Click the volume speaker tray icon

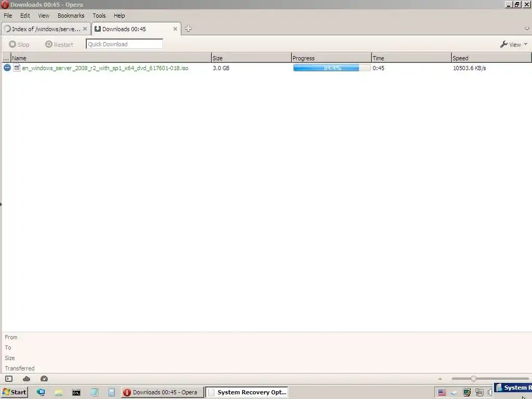[489, 393]
